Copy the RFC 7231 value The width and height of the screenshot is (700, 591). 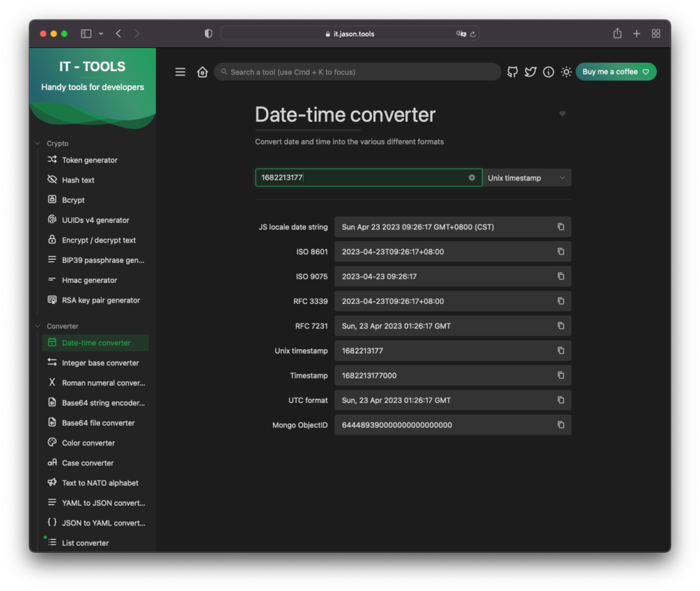pos(561,326)
